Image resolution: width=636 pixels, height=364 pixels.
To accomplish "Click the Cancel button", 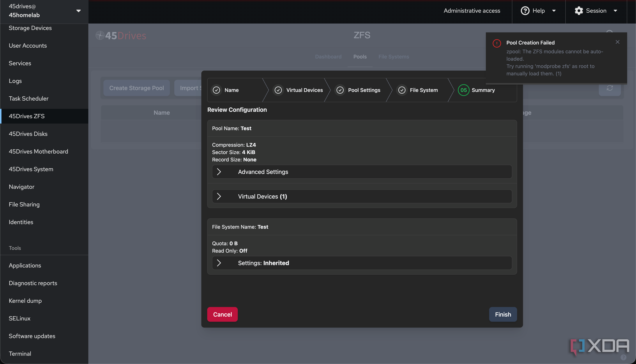I will point(222,314).
